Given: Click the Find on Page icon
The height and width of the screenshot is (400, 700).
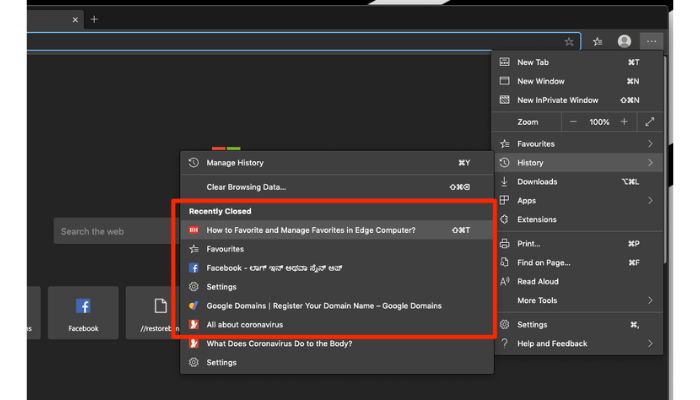Looking at the screenshot, I should point(504,262).
